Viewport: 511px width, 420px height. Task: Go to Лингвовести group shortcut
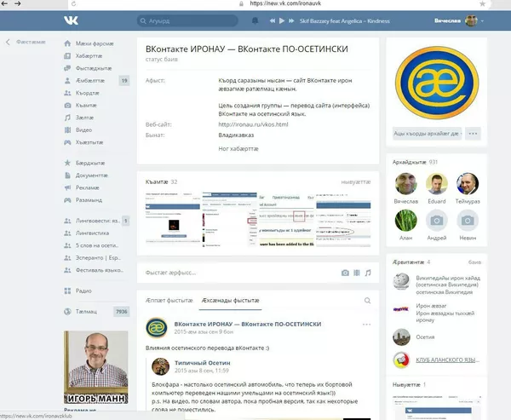pos(97,221)
